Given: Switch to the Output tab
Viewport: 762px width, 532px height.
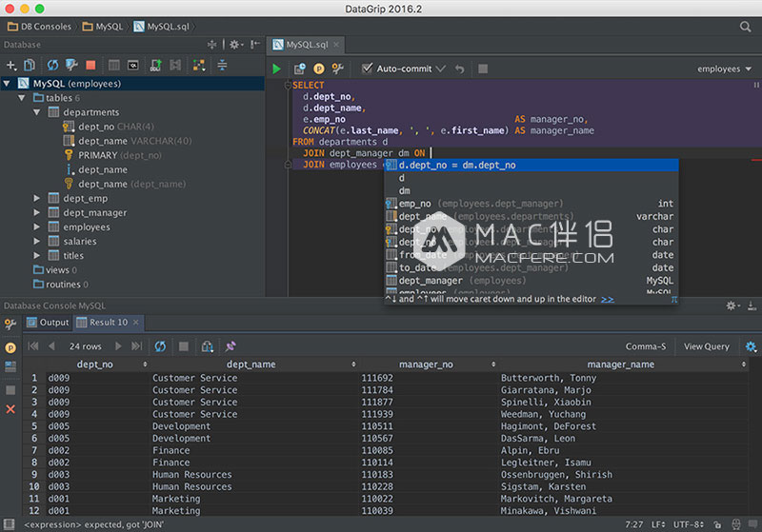Looking at the screenshot, I should point(48,323).
